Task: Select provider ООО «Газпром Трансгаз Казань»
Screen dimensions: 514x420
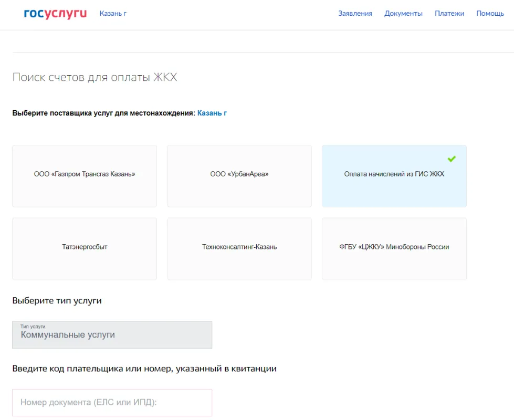Action: (85, 176)
